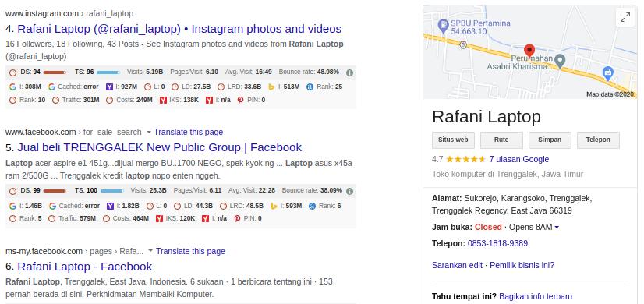Click Google index 308M metric
The height and width of the screenshot is (304, 644).
coord(25,87)
